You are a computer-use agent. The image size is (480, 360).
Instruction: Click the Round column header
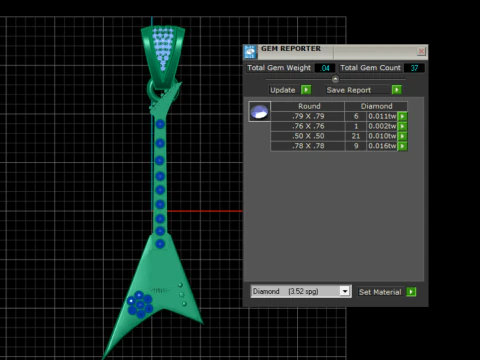pyautogui.click(x=309, y=106)
